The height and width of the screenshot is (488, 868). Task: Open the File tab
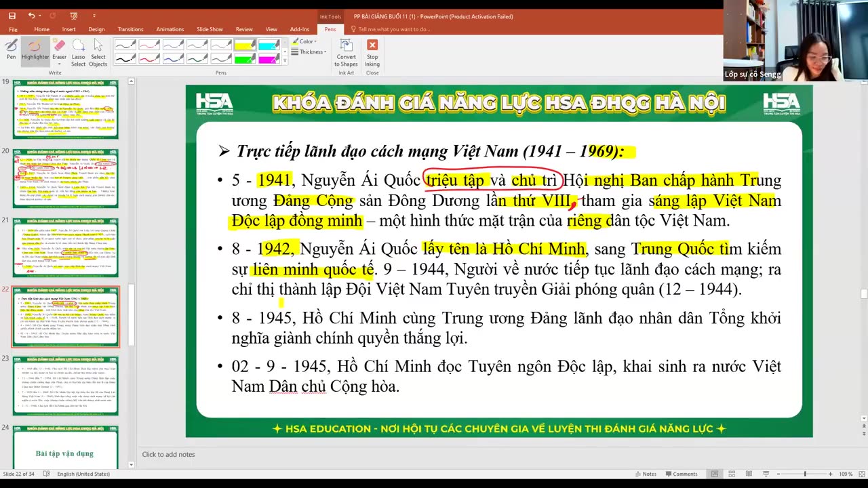coord(13,29)
